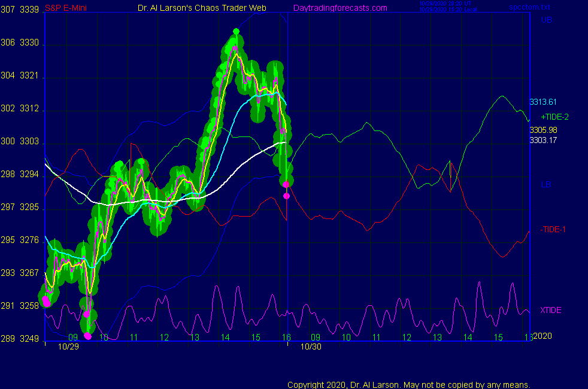The width and height of the screenshot is (588, 389).
Task: Click the magenta dot at the chart's bottom axis
Action: point(88,336)
